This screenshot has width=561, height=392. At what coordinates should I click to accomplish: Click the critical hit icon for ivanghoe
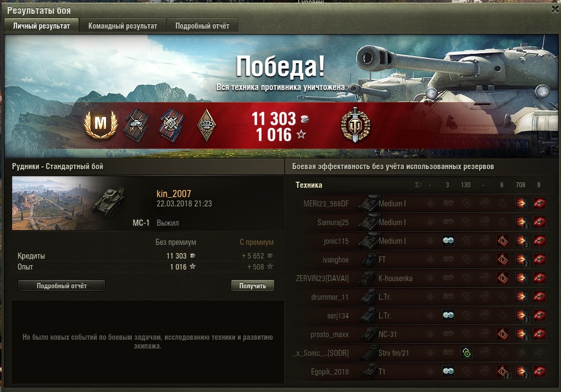(503, 260)
